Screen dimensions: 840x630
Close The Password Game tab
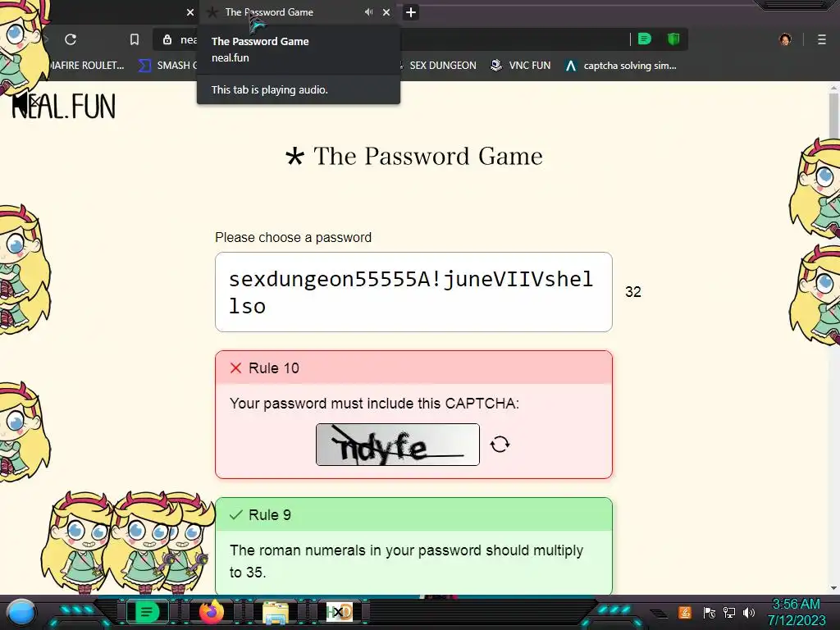click(386, 12)
